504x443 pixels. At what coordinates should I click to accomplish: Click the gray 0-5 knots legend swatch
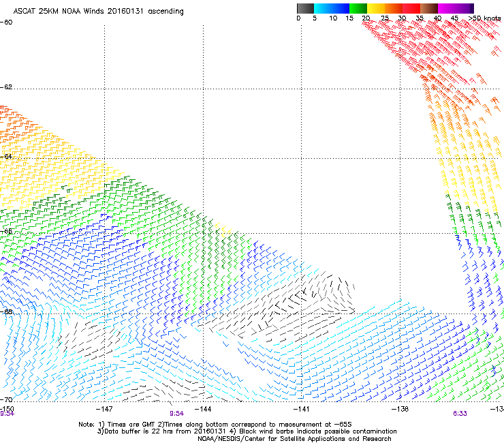[305, 8]
